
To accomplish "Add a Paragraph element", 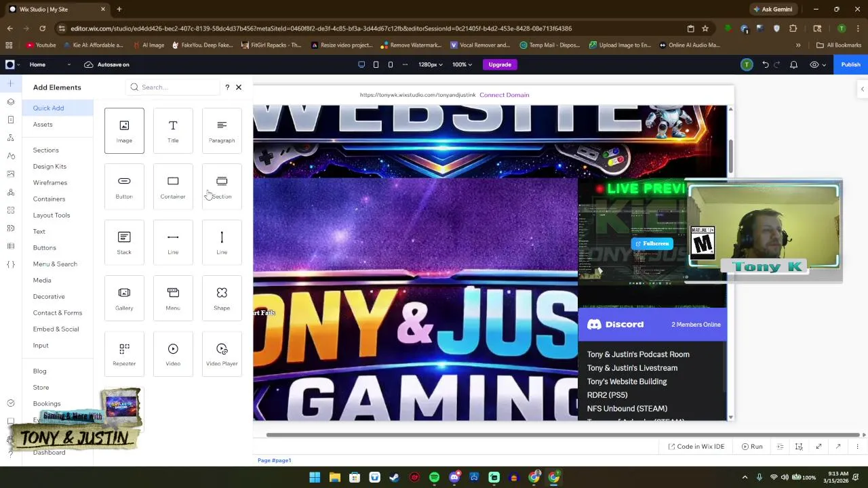I will (222, 131).
